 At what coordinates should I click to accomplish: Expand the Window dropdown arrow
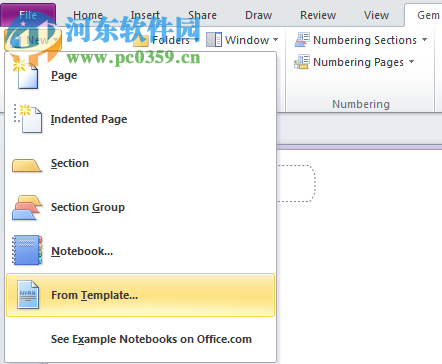point(275,40)
